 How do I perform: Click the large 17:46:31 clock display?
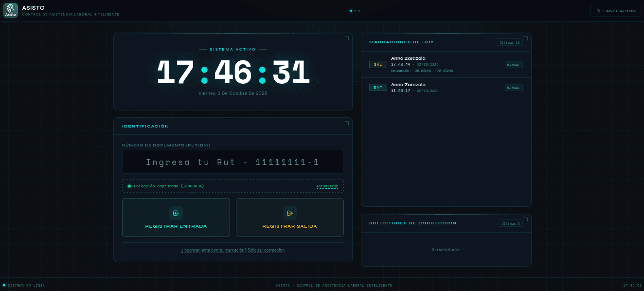[233, 73]
